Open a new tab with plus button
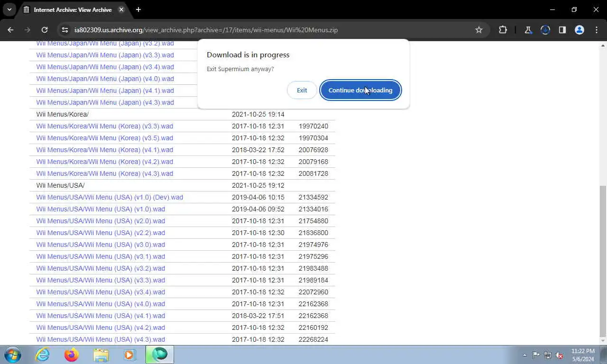Screen dimensions: 607x364 (138, 9)
